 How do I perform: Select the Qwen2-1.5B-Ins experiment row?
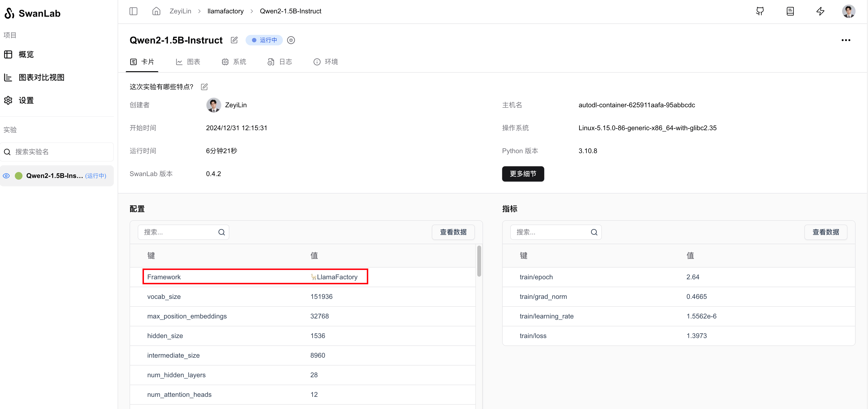tap(57, 176)
